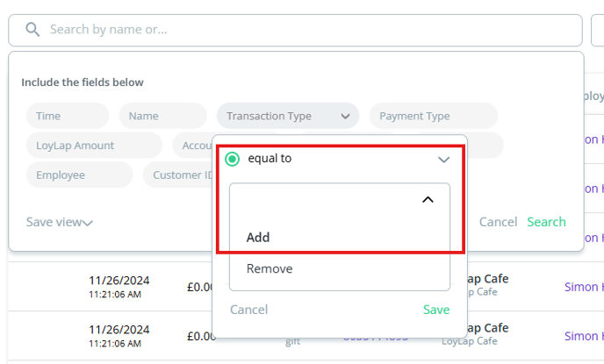Choose the Add option
Screen dimensions: 604x364
(x=258, y=237)
